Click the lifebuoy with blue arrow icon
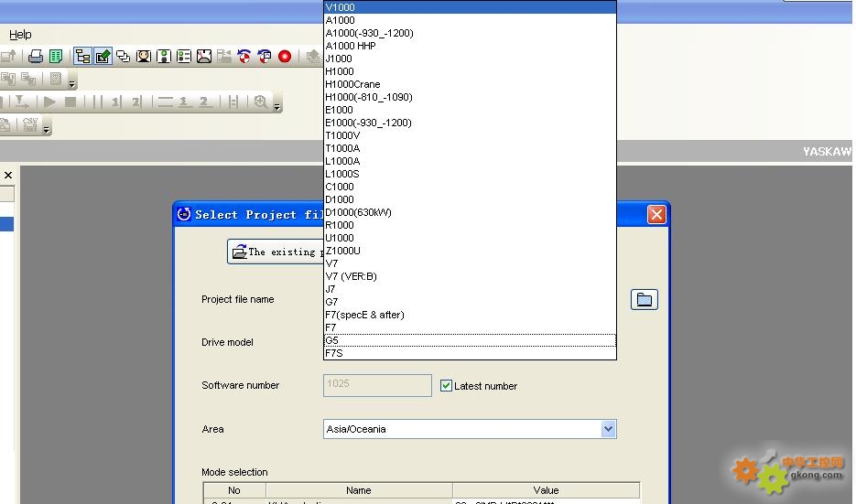The image size is (856, 504). click(244, 56)
